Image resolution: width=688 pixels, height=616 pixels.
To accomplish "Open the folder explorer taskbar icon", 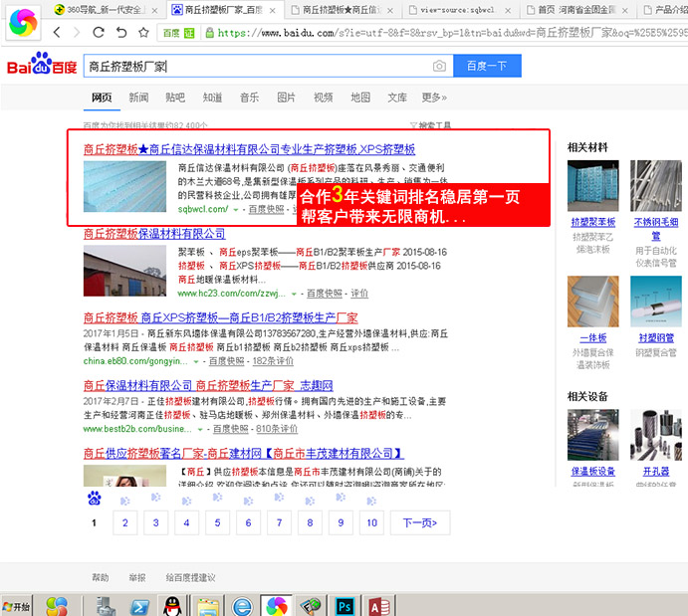I will pos(208,607).
